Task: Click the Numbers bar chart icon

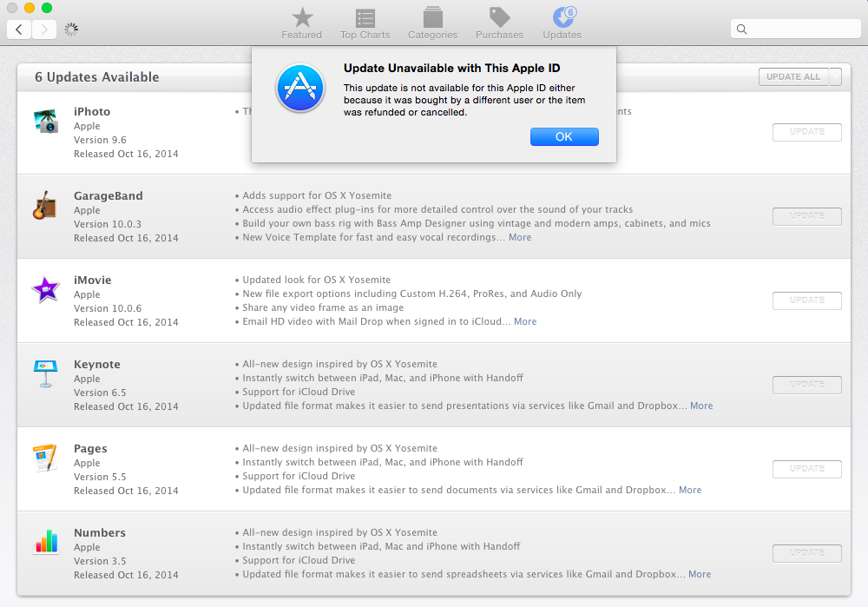Action: pos(46,542)
